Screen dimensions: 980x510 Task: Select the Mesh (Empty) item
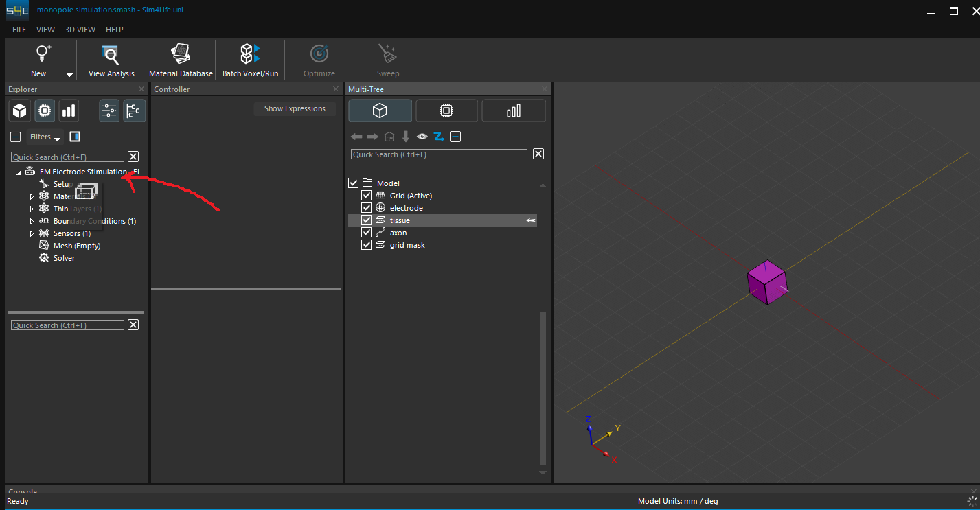pyautogui.click(x=77, y=246)
